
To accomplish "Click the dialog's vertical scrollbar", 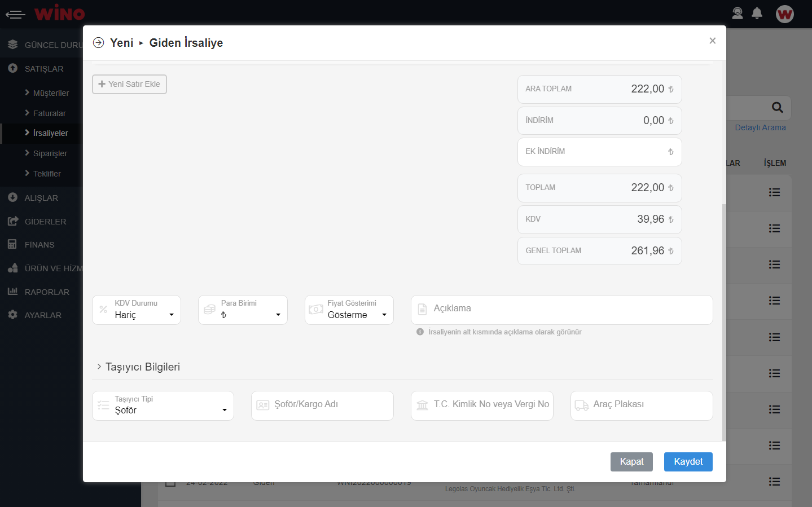I will (x=724, y=321).
